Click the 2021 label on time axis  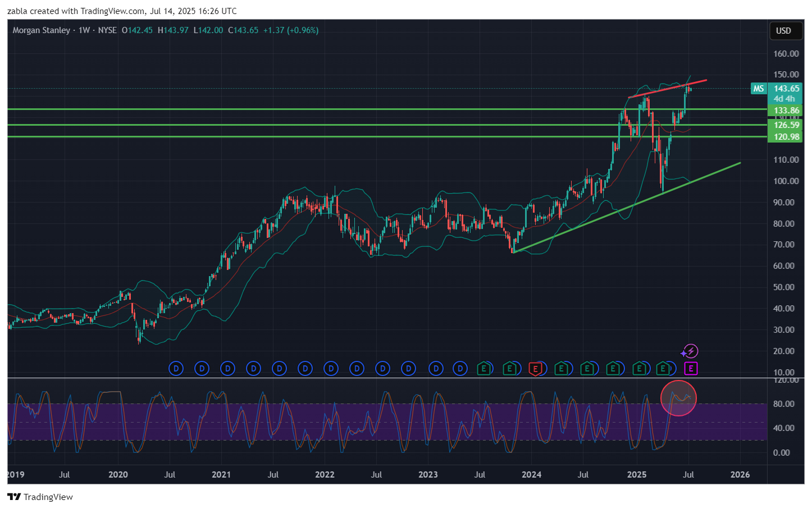[221, 475]
